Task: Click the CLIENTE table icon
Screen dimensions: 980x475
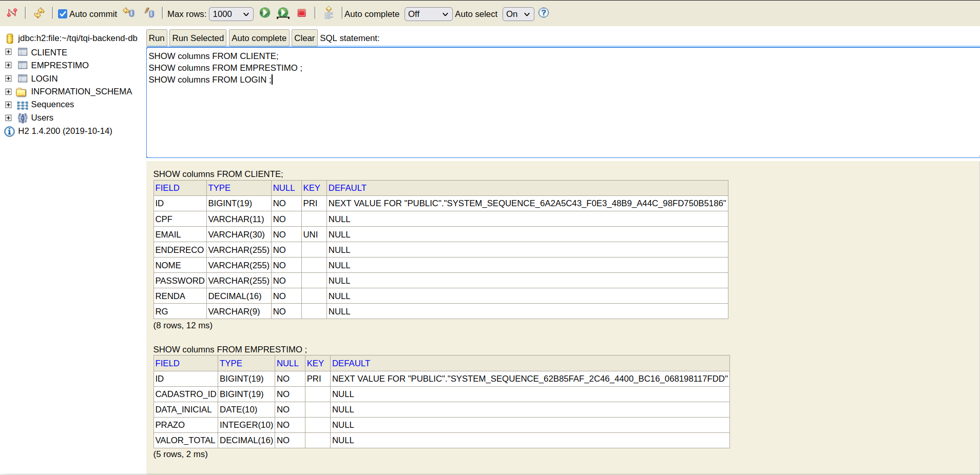Action: 23,52
